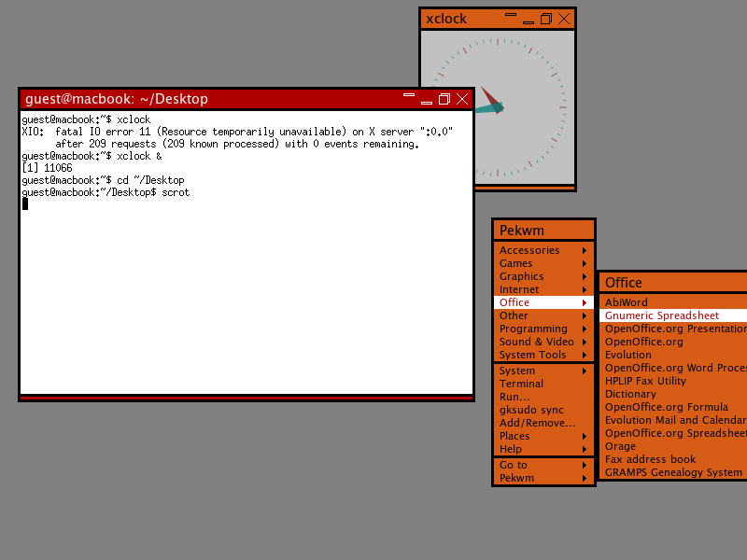The height and width of the screenshot is (560, 747).
Task: Open the Graphics submenu
Action: coord(543,276)
